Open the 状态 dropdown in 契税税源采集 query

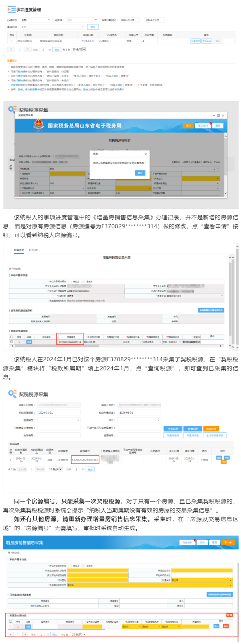click(x=139, y=420)
